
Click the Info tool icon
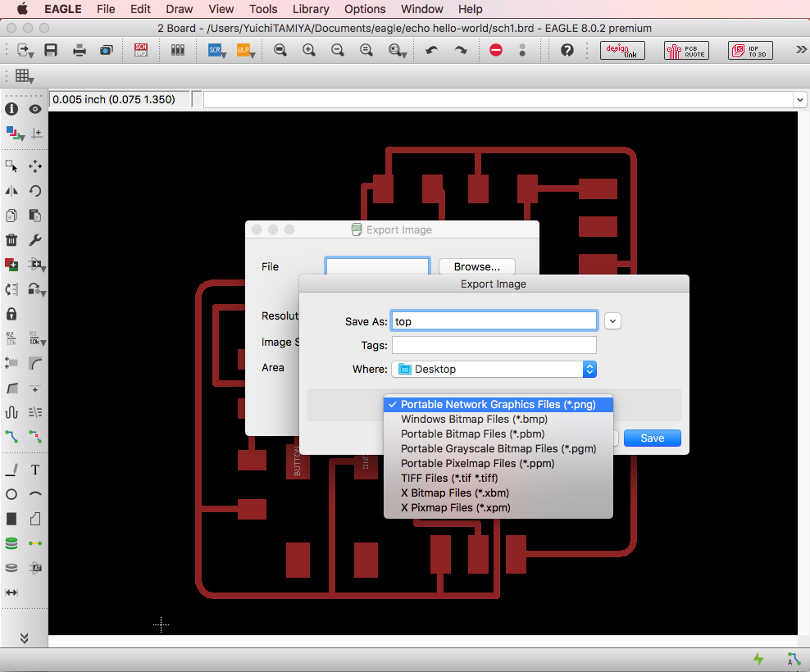(x=11, y=109)
